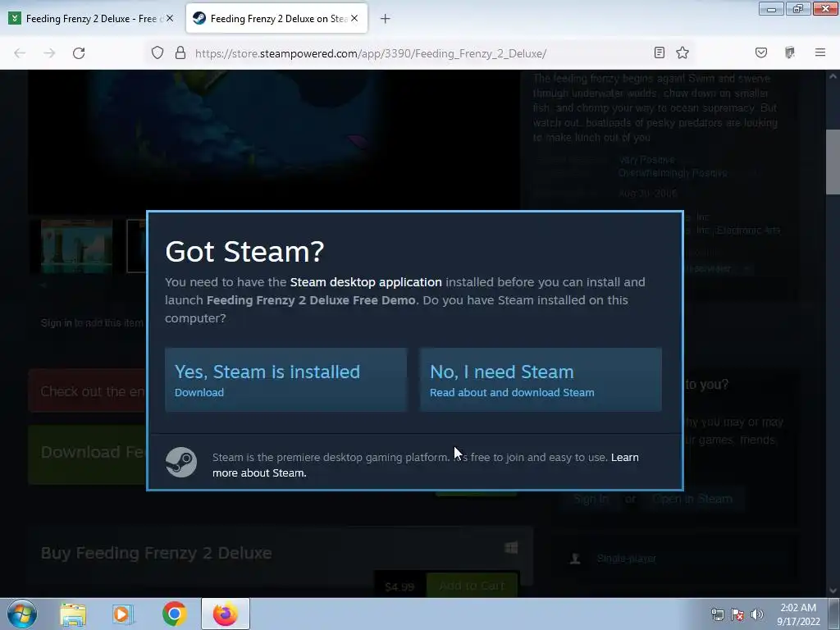Click dimmed Open in Steam button
Image resolution: width=840 pixels, height=630 pixels.
pyautogui.click(x=692, y=500)
